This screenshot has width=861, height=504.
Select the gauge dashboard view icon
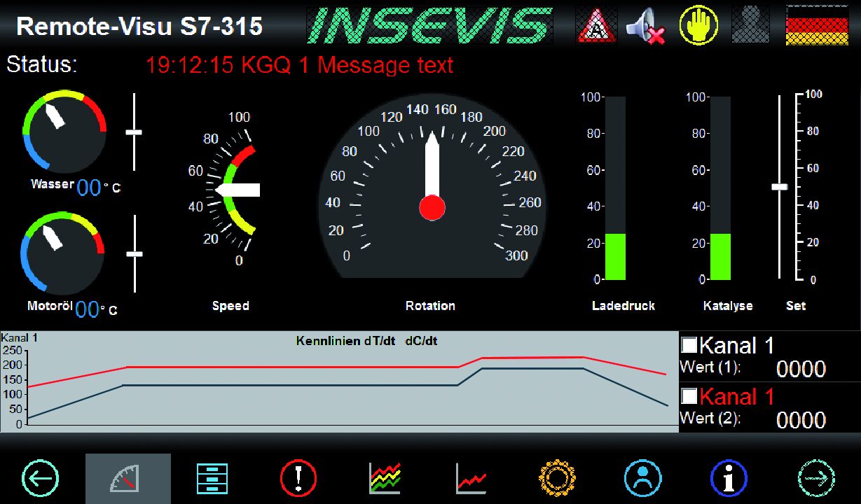128,477
